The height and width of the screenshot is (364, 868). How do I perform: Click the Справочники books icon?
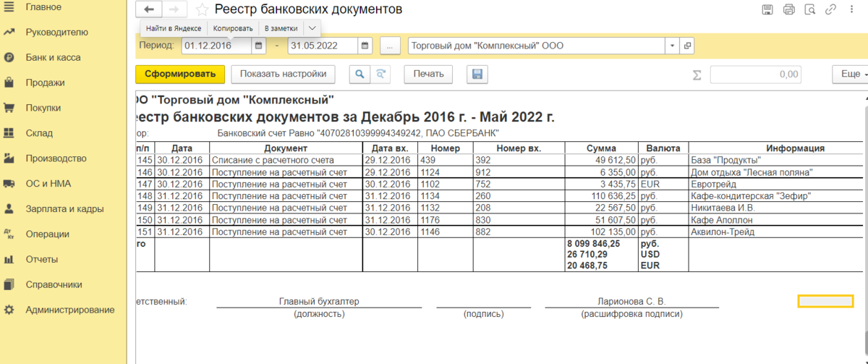point(9,284)
